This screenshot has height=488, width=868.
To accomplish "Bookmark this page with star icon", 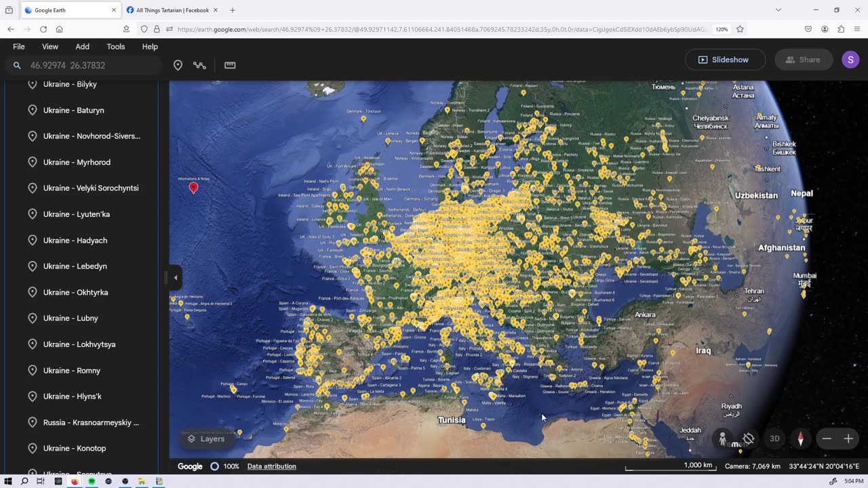I will (740, 29).
